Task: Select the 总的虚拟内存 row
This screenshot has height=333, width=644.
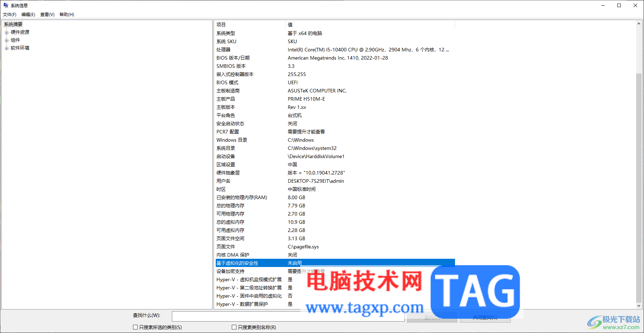Action: coord(335,222)
